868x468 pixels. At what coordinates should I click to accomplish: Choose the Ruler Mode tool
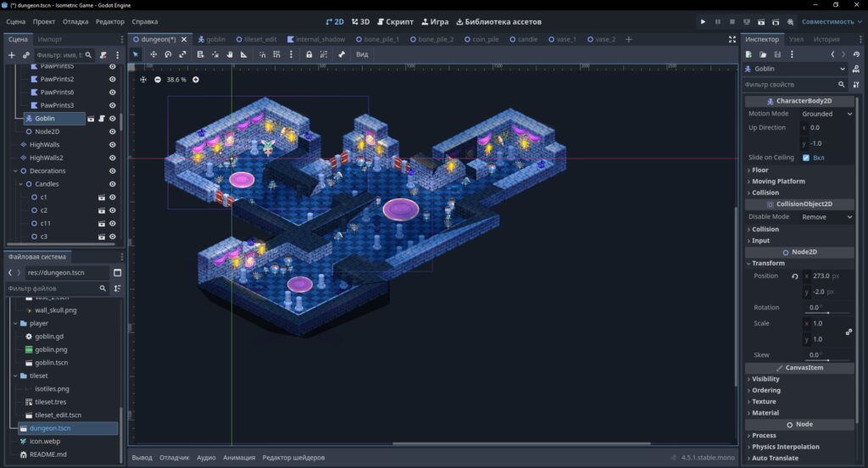pos(243,54)
